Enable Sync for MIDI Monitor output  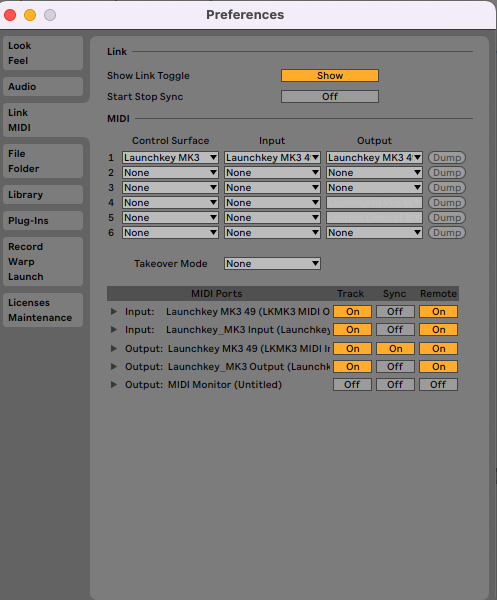click(395, 385)
